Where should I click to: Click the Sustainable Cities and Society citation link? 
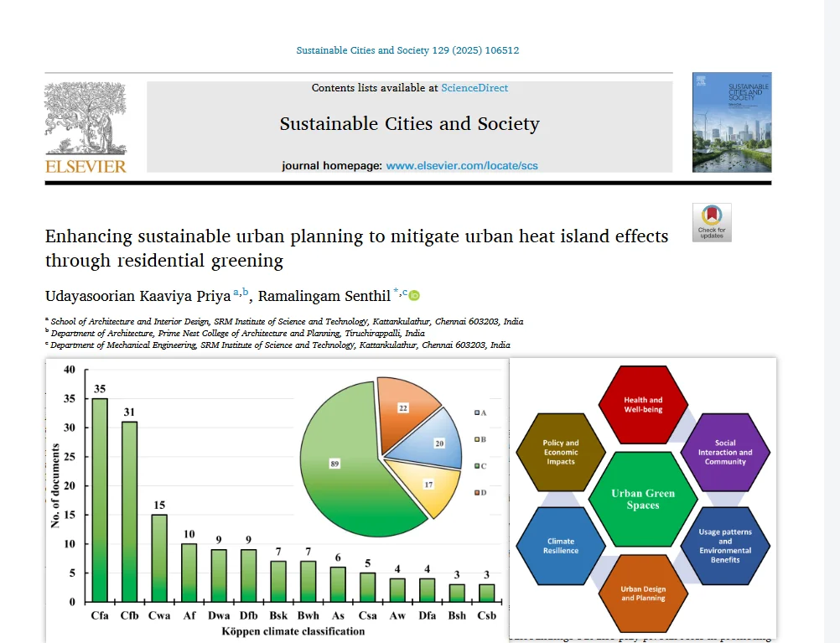pyautogui.click(x=407, y=50)
